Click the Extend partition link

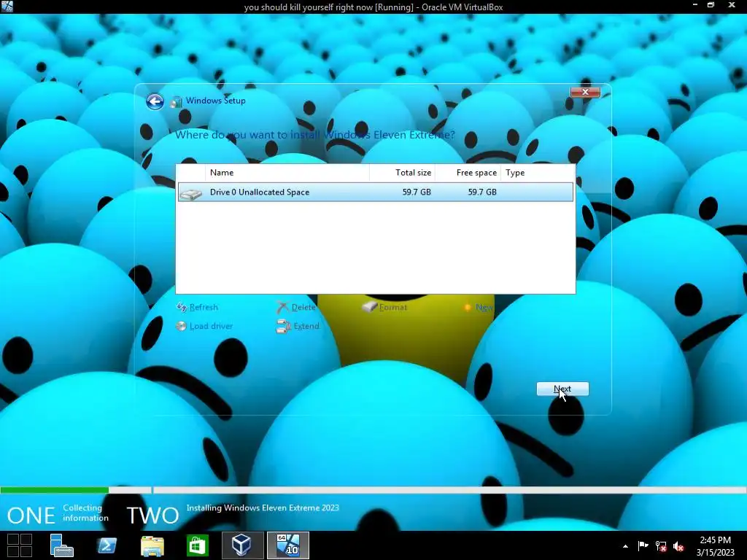(306, 326)
